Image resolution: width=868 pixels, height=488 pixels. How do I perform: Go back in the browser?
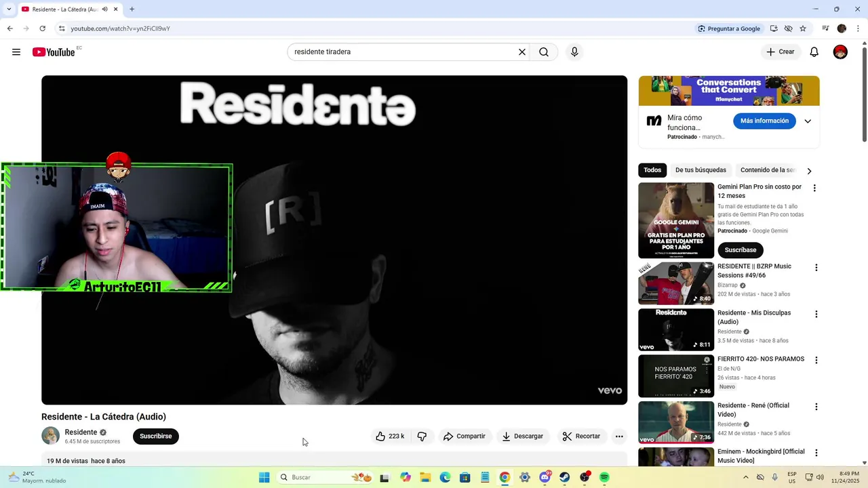pyautogui.click(x=9, y=28)
